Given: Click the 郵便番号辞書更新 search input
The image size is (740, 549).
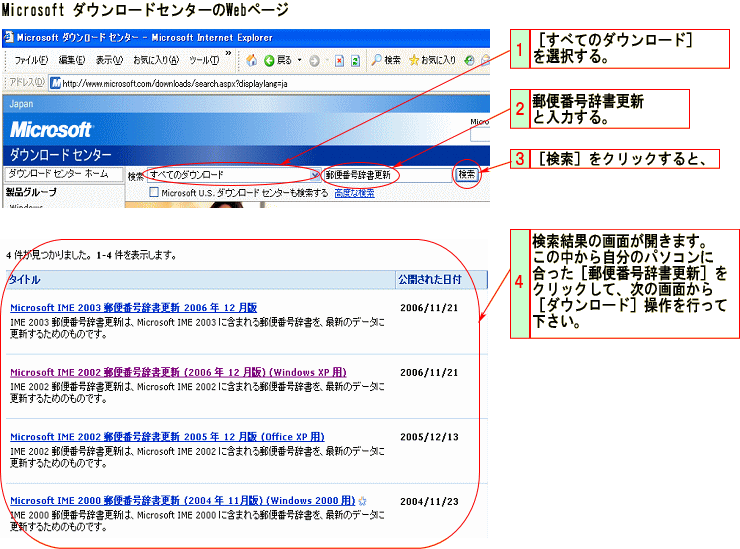Looking at the screenshot, I should click(x=387, y=175).
